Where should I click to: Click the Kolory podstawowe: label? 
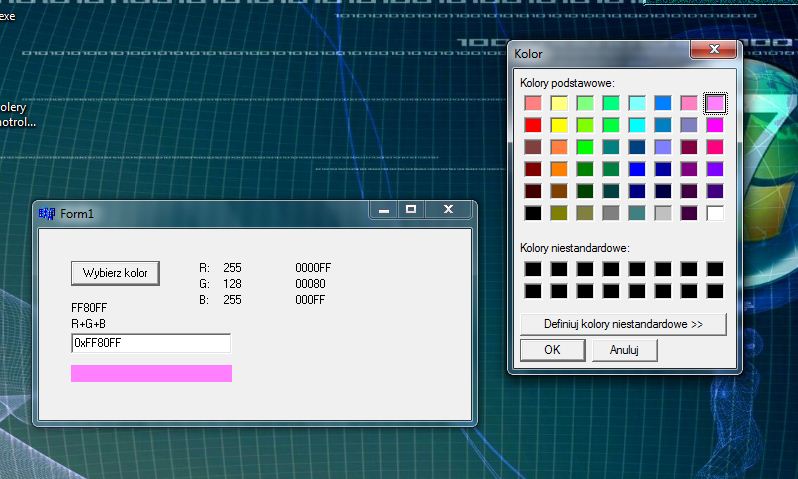click(567, 83)
